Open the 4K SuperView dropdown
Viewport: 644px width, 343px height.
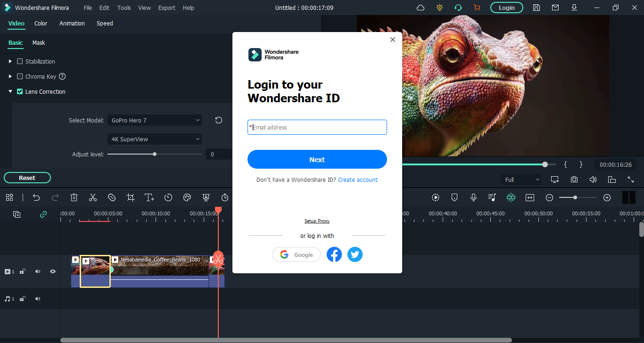(154, 139)
